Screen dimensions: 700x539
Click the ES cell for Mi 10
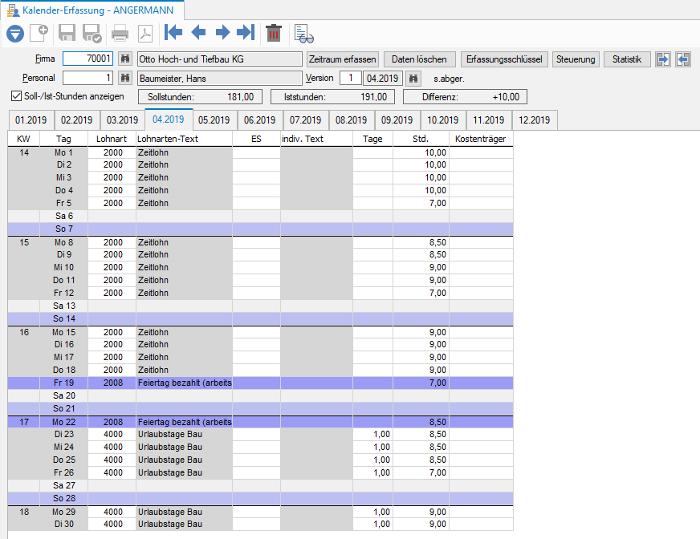(x=256, y=267)
